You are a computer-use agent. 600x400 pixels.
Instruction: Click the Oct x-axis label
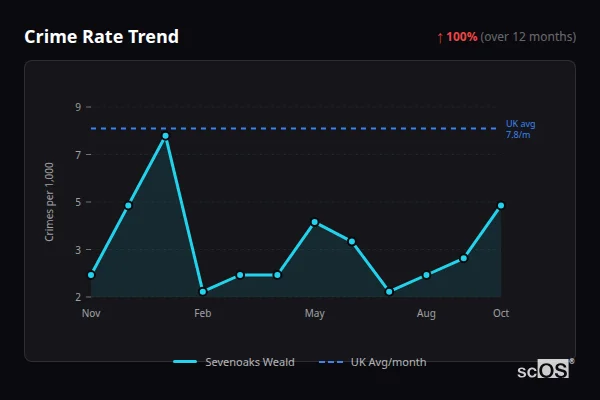(501, 314)
